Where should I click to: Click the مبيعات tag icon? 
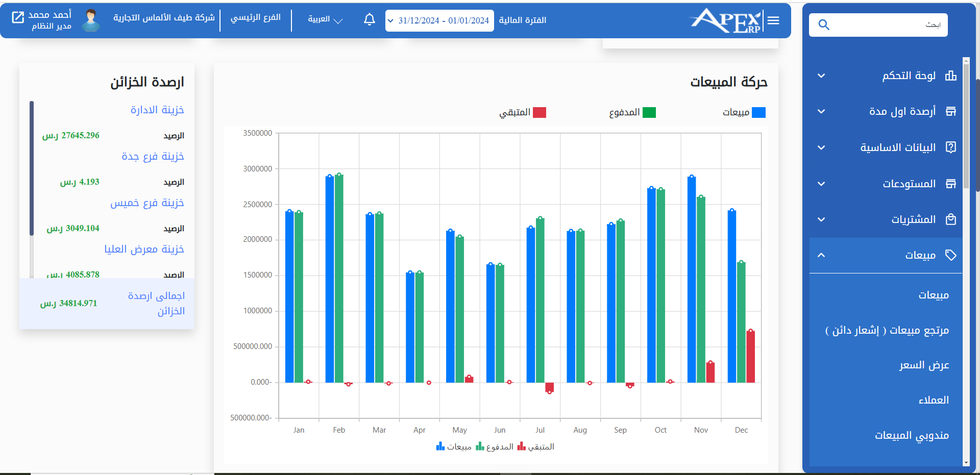[x=951, y=255]
